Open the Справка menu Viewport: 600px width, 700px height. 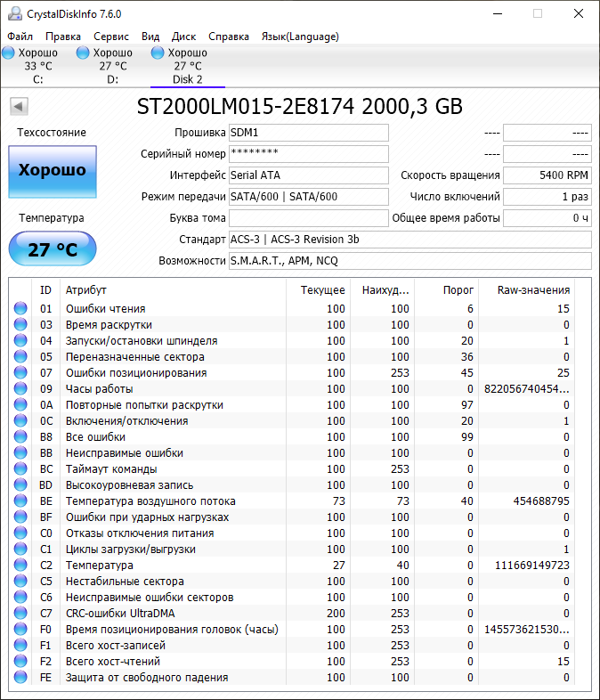pos(229,37)
